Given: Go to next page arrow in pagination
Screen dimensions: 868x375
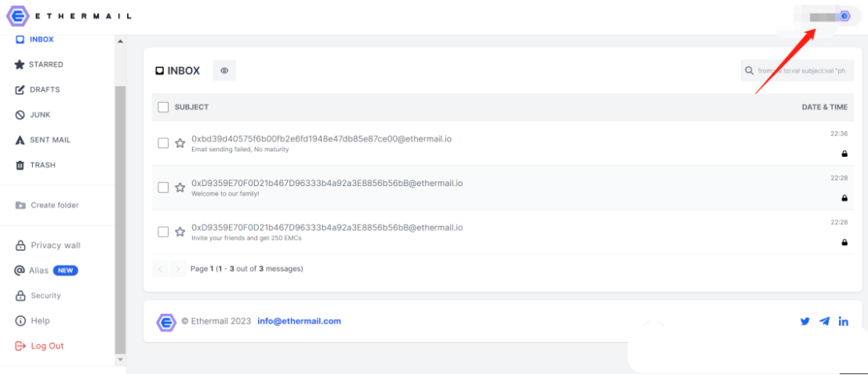Looking at the screenshot, I should [x=178, y=270].
